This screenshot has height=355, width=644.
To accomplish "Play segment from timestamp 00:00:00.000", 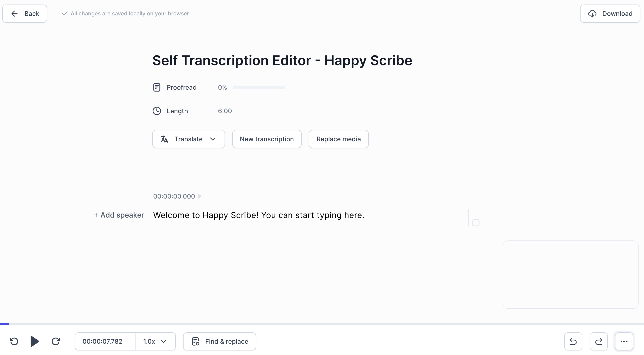I will click(x=199, y=196).
